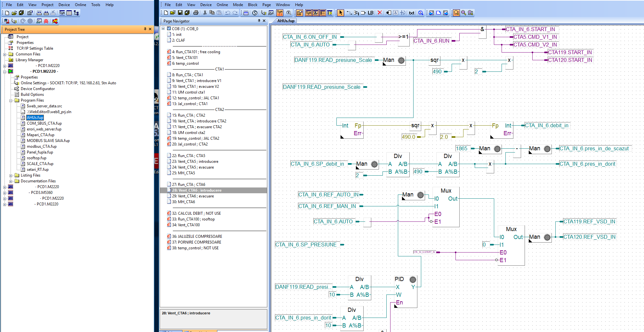Expand the Listing Files folder

tap(11, 175)
